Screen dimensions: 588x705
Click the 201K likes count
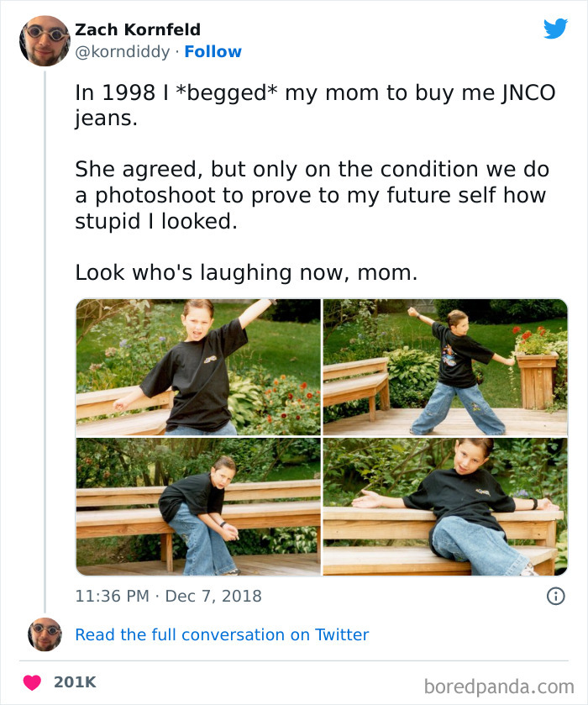click(76, 681)
